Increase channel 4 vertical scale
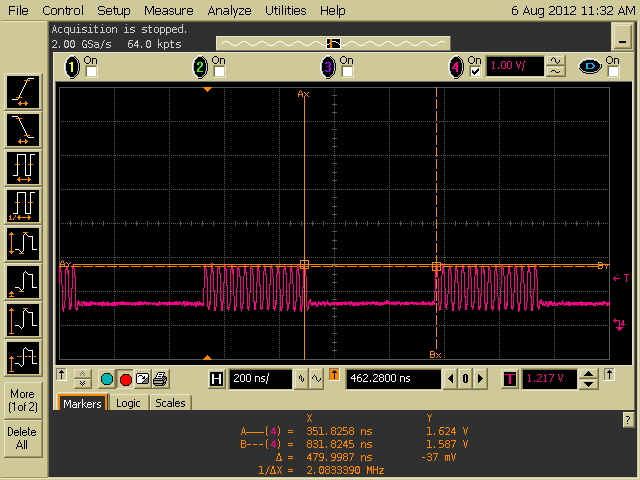The width and height of the screenshot is (640, 480). [x=556, y=61]
